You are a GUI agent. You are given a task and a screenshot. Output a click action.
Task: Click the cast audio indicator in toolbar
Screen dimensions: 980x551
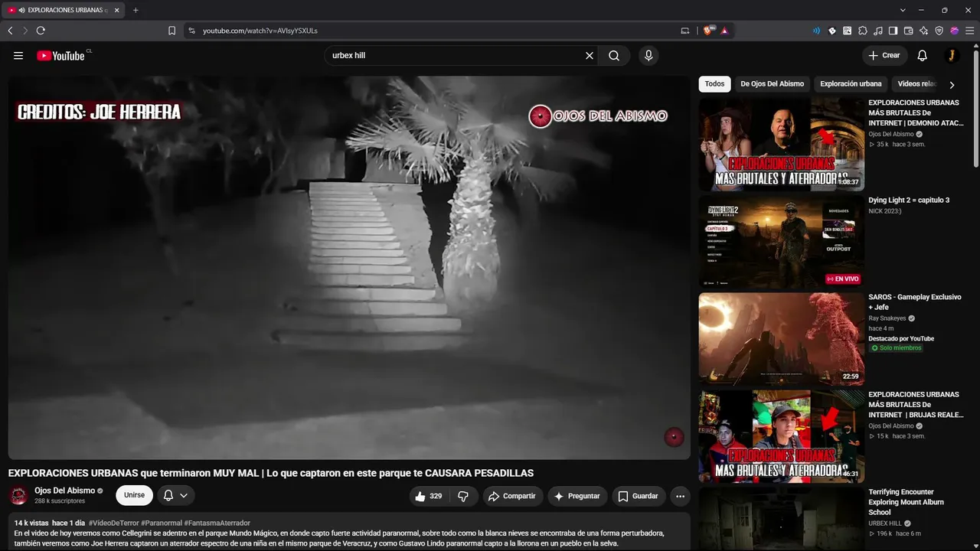816,31
